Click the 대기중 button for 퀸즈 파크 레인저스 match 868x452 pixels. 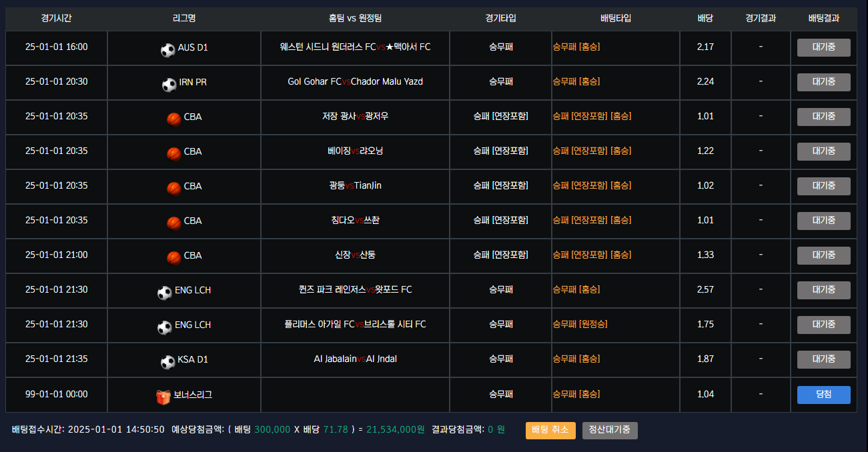824,290
